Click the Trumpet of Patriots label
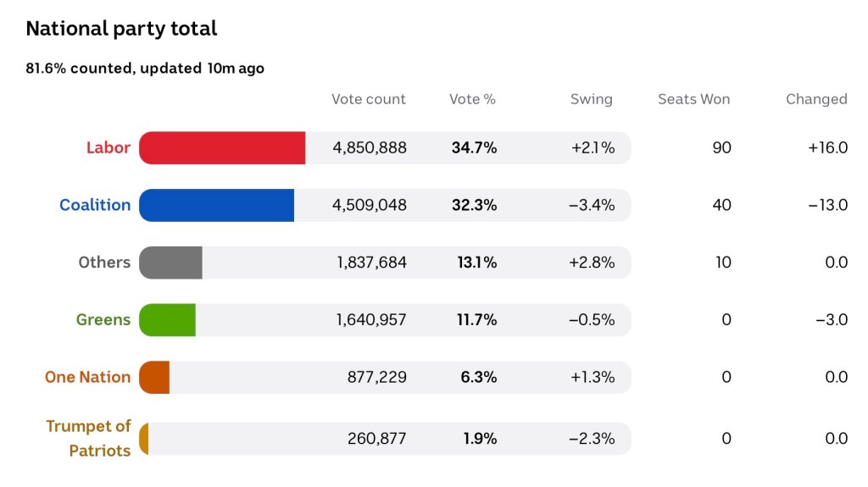868x487 pixels. (x=88, y=438)
